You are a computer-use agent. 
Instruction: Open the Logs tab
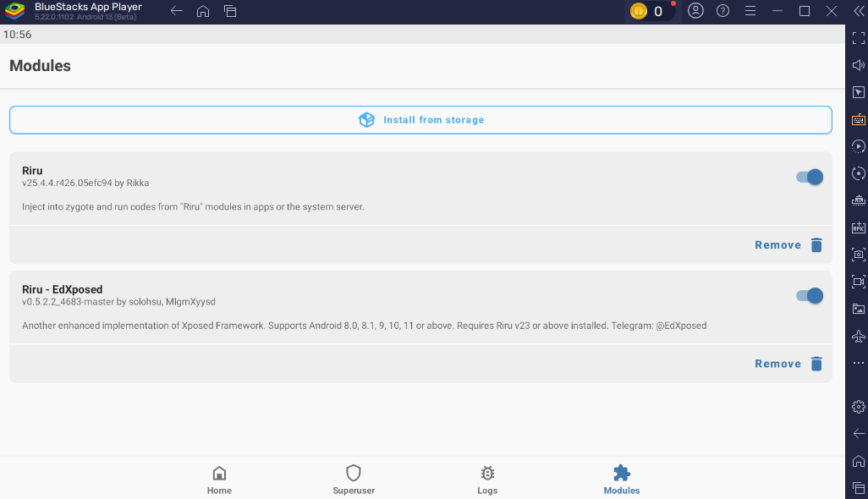487,480
